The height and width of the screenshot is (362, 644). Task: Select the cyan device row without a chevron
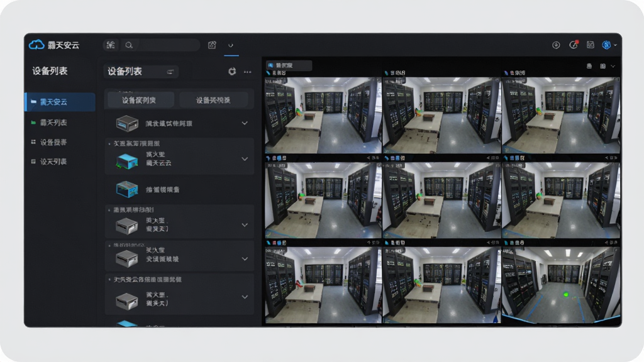(179, 189)
